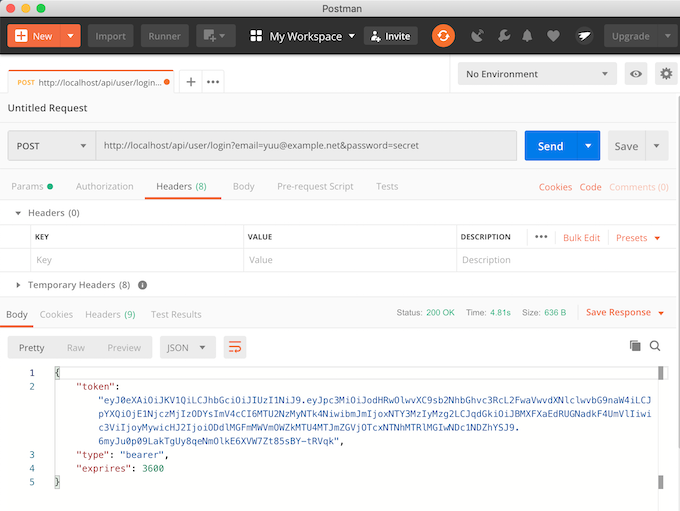
Task: Open the No Environment selector
Action: pyautogui.click(x=537, y=74)
